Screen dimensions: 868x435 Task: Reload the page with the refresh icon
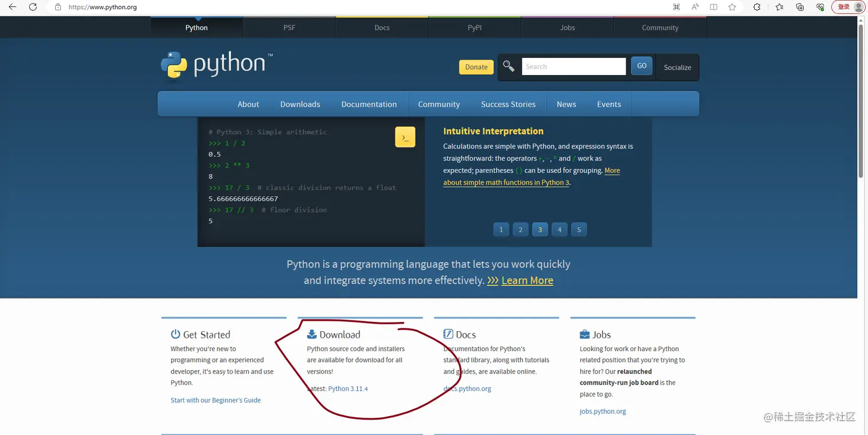[x=33, y=7]
